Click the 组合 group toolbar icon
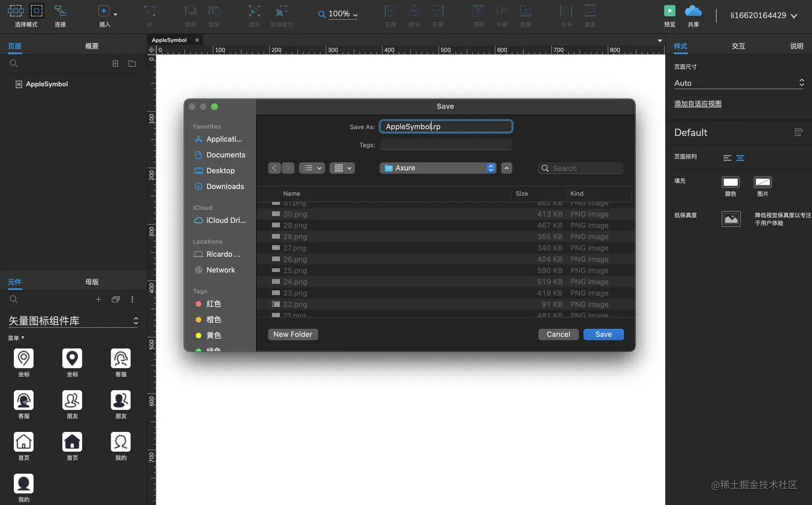812x505 pixels. pos(255,11)
